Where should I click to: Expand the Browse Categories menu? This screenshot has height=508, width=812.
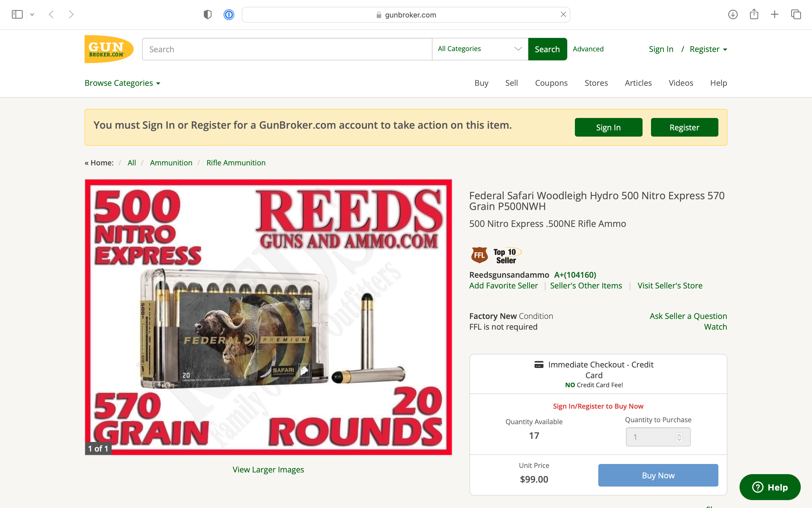click(x=122, y=83)
